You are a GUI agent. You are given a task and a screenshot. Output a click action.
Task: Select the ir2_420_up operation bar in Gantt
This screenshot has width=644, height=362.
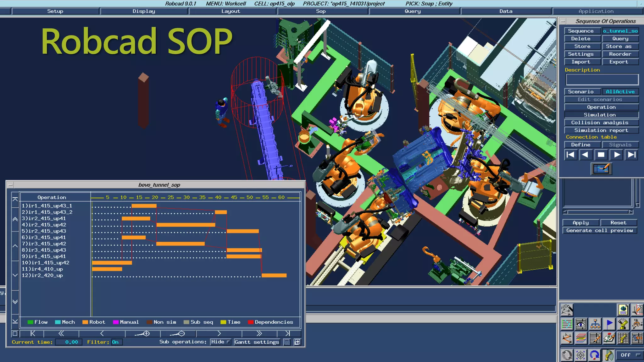(274, 275)
